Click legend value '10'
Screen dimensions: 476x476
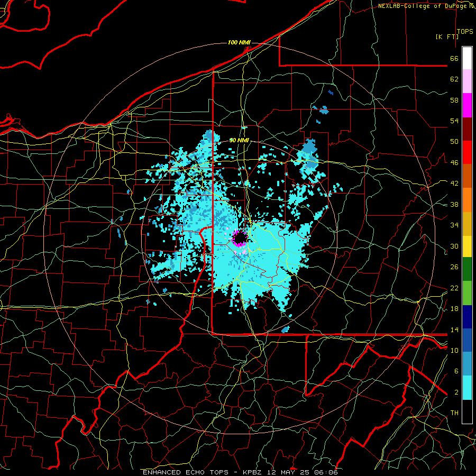(454, 350)
